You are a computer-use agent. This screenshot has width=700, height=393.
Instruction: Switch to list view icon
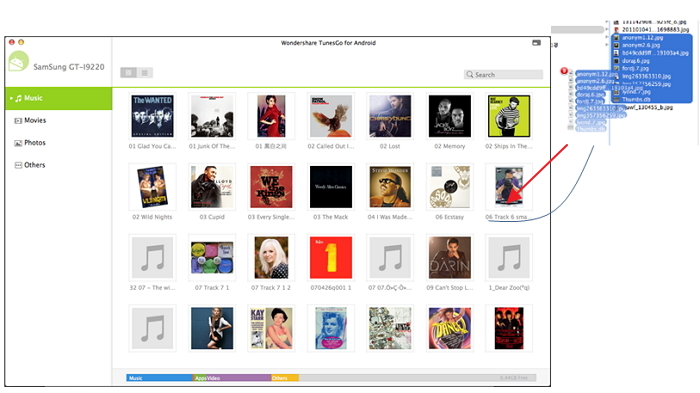pos(145,73)
